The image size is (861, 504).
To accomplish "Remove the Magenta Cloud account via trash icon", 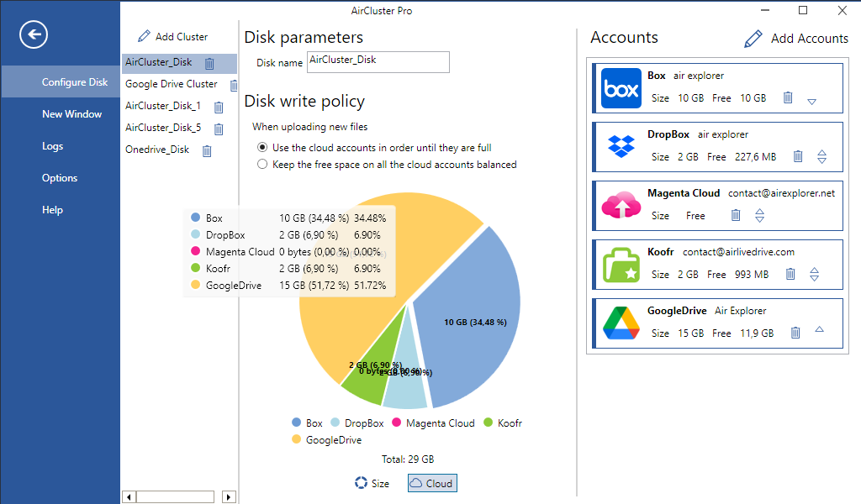I will (x=736, y=215).
